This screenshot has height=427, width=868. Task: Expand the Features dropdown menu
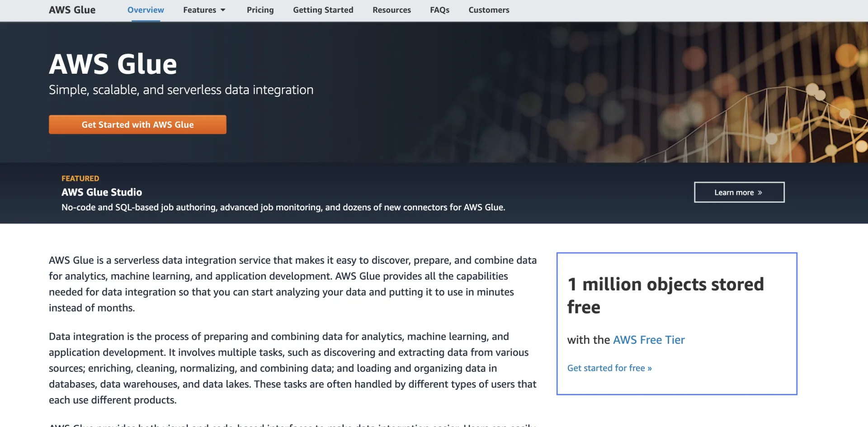[204, 10]
